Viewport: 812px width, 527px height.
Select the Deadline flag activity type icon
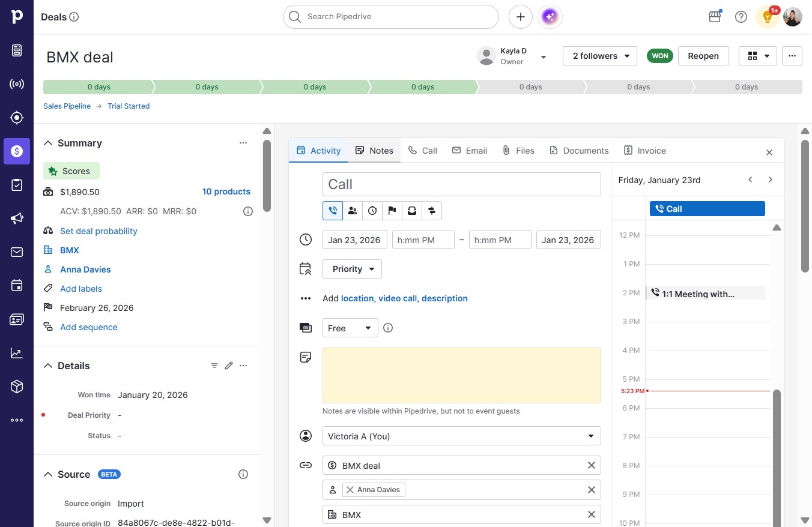click(x=392, y=211)
